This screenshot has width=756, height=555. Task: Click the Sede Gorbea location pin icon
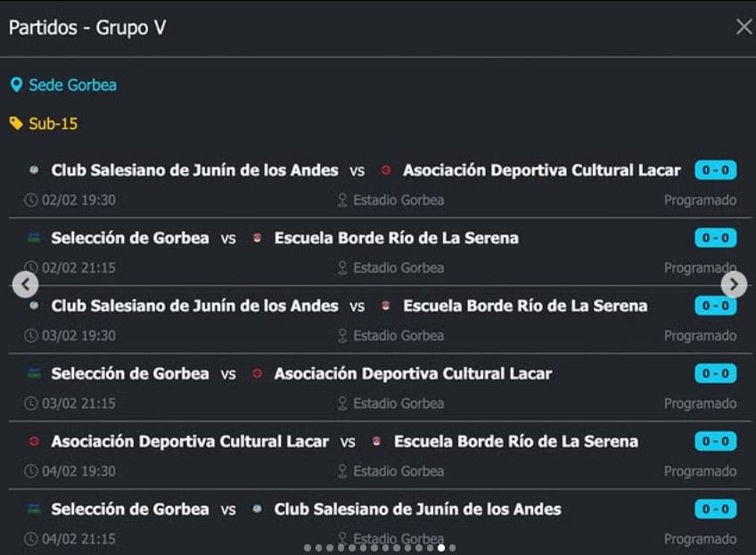pyautogui.click(x=16, y=86)
